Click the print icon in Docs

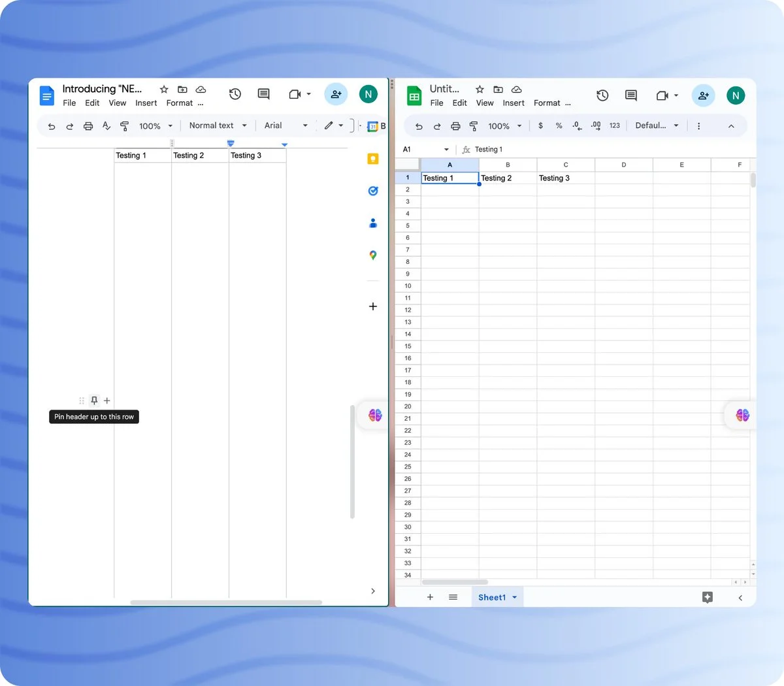pos(88,126)
